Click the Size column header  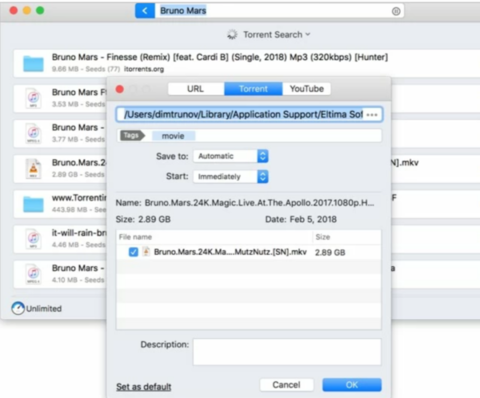[x=347, y=237]
